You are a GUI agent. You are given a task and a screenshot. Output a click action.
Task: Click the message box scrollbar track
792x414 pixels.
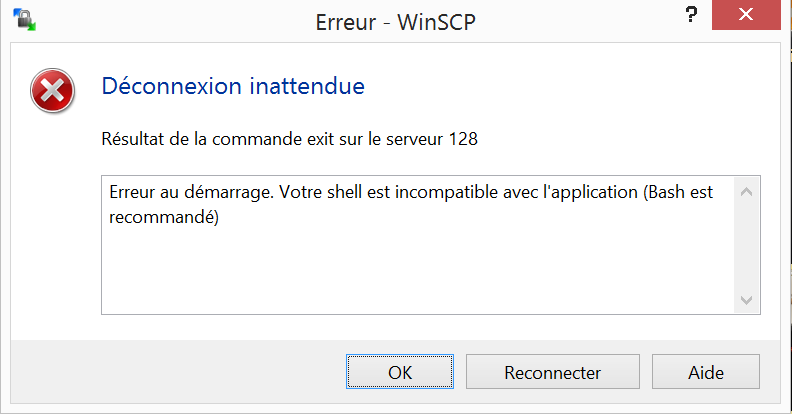747,245
